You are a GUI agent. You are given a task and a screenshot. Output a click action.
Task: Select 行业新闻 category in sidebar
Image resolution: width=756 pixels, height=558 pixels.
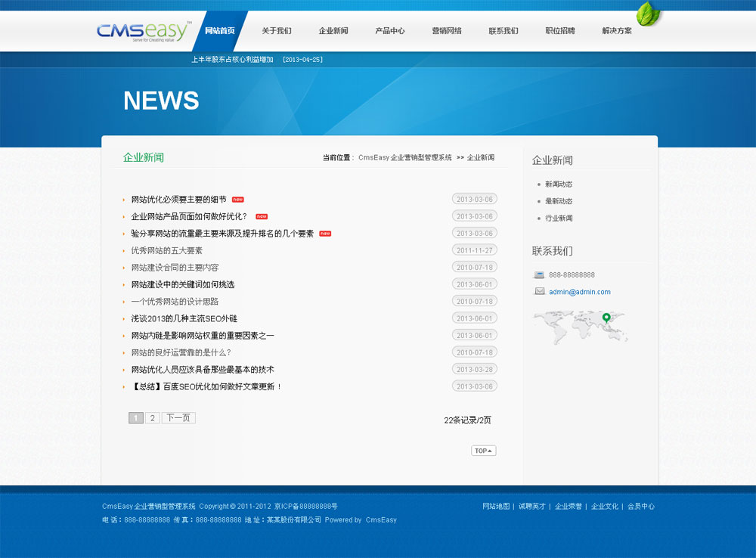[x=559, y=218]
